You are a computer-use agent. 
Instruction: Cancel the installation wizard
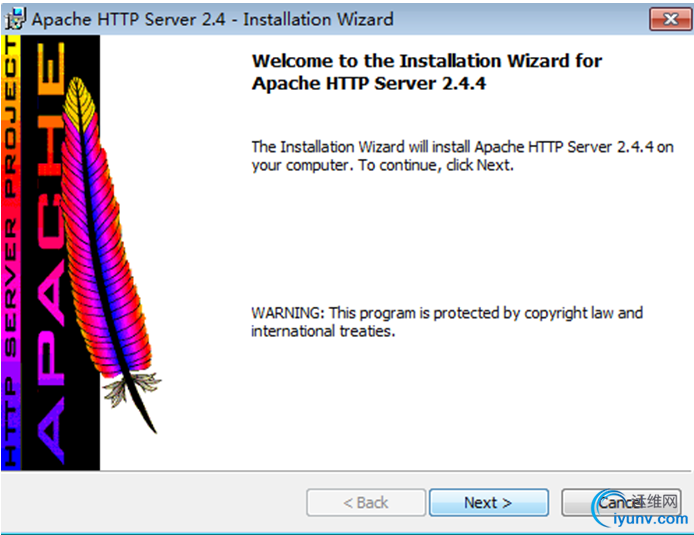click(x=621, y=502)
